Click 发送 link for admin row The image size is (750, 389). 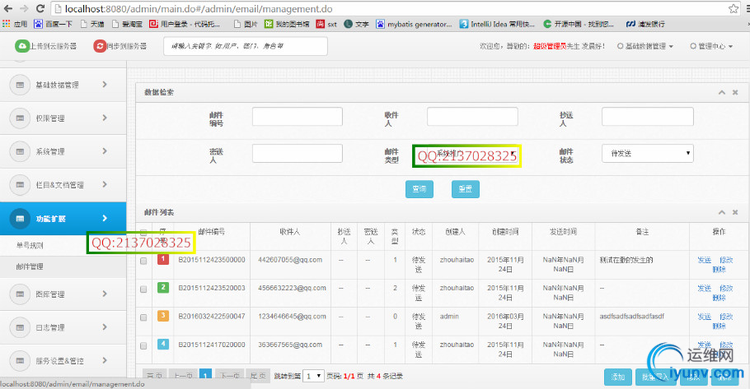pos(705,316)
